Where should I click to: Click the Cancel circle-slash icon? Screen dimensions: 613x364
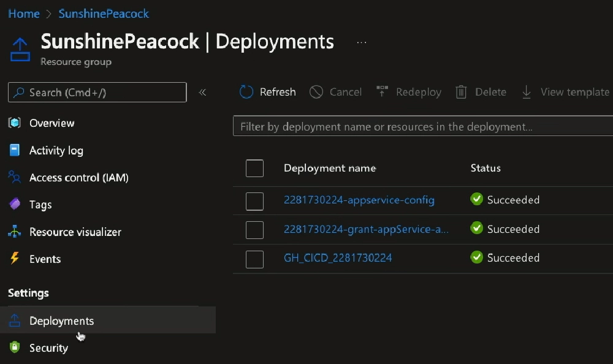click(x=316, y=92)
